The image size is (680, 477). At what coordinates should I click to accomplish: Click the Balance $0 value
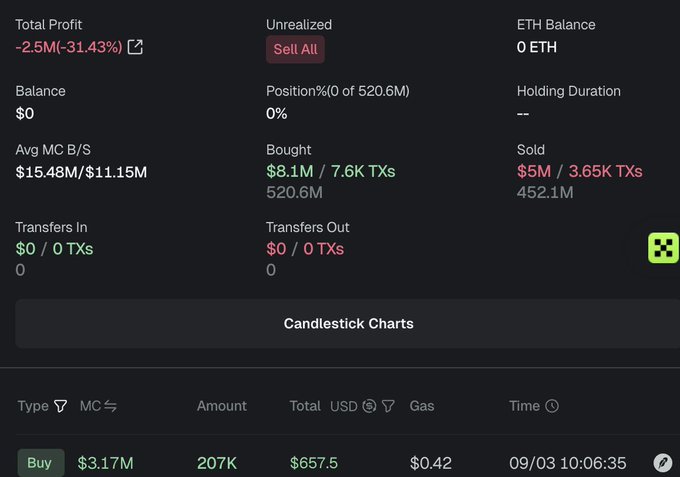(25, 114)
